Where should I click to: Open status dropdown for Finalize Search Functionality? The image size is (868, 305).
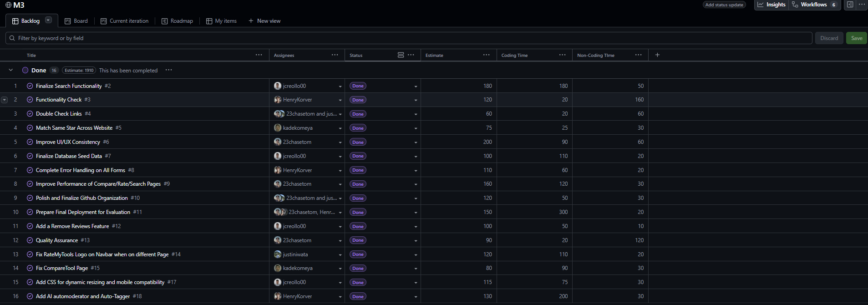(x=416, y=86)
